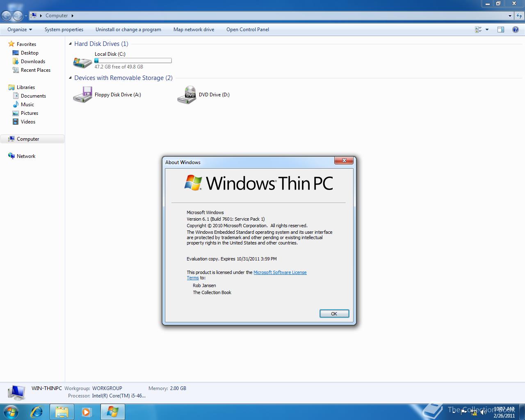Click the Local Disk (C:) capacity bar

tap(133, 61)
